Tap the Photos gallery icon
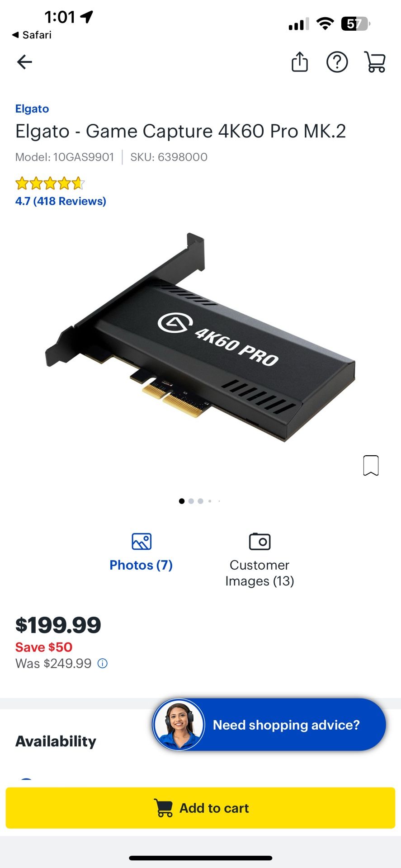401x868 pixels. pyautogui.click(x=142, y=541)
